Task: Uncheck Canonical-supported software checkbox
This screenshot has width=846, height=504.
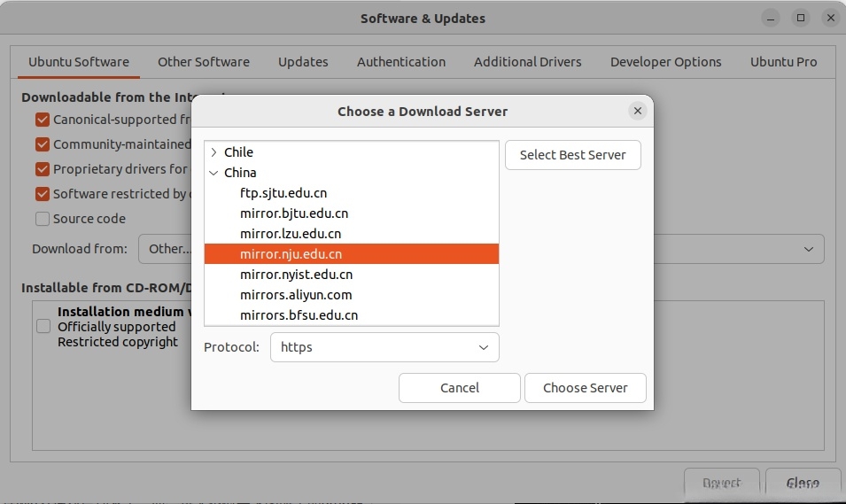Action: [43, 120]
